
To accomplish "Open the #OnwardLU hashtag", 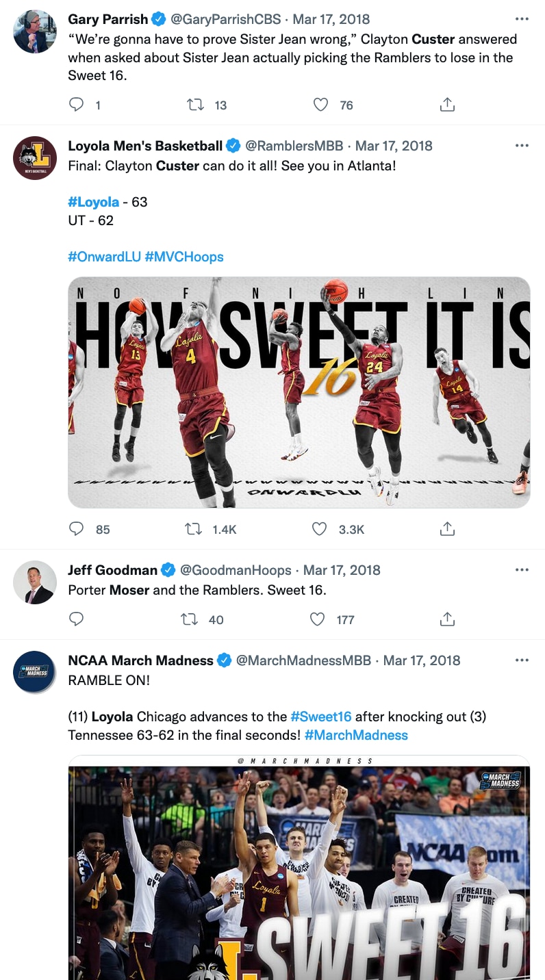I will tap(104, 257).
